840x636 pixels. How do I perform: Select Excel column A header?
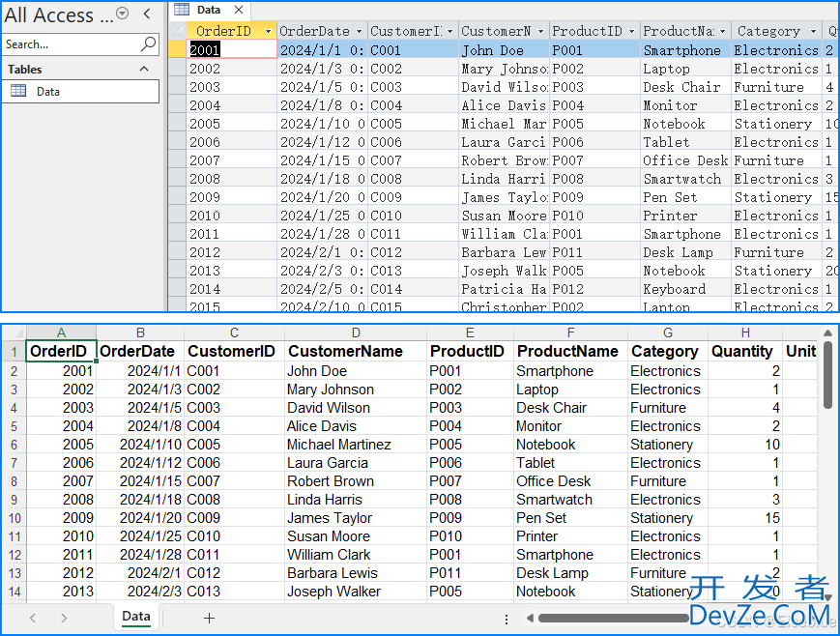pos(61,332)
